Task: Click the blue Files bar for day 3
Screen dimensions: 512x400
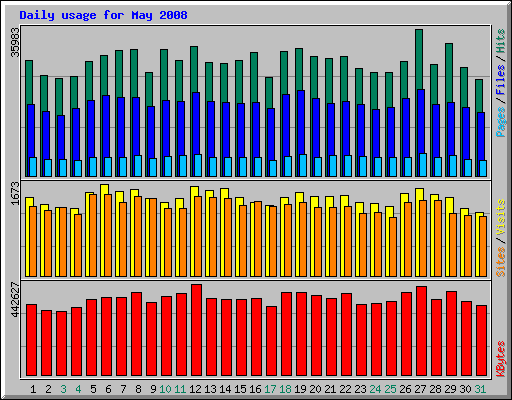Action: pos(61,137)
